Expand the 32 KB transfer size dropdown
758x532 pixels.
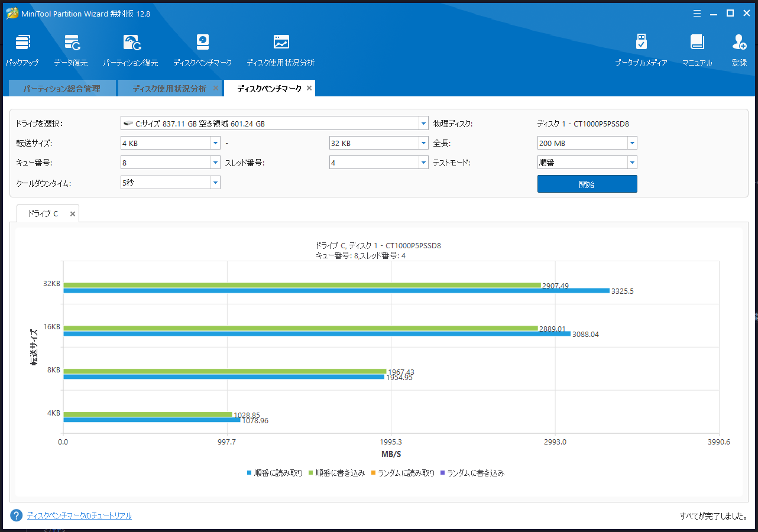(423, 143)
